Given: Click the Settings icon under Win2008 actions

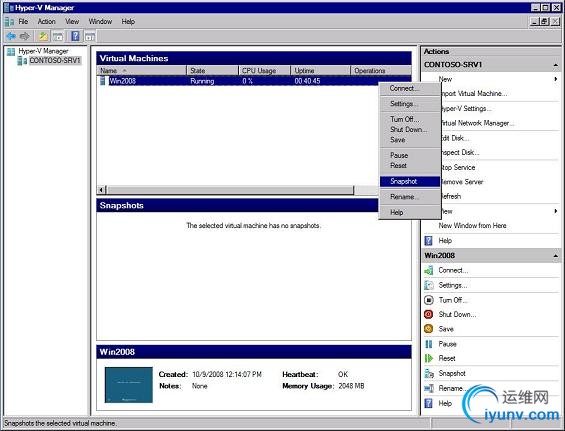Looking at the screenshot, I should click(429, 285).
